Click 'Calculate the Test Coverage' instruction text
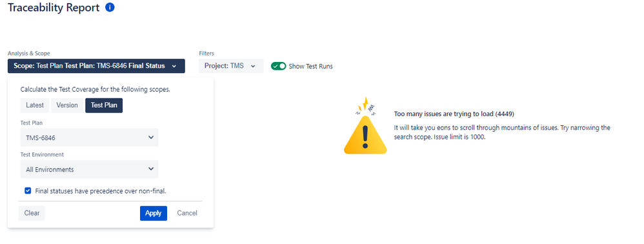The image size is (644, 244). [x=96, y=89]
